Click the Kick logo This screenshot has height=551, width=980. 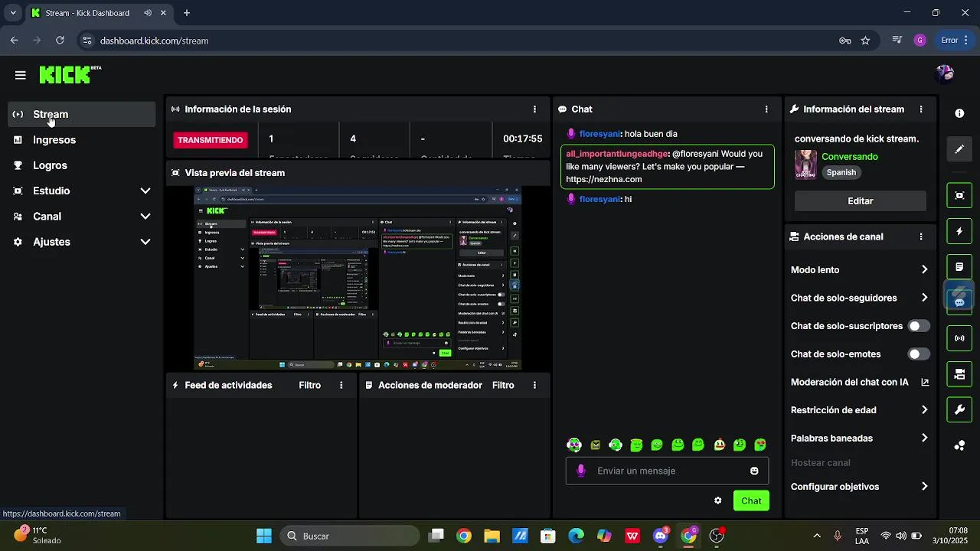[x=70, y=74]
